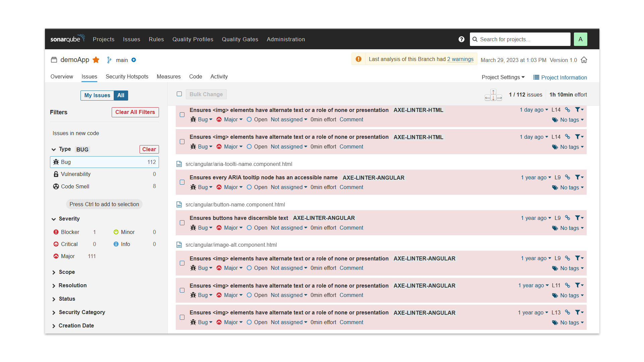
Task: Click the user avatar in the top right
Action: point(581,39)
